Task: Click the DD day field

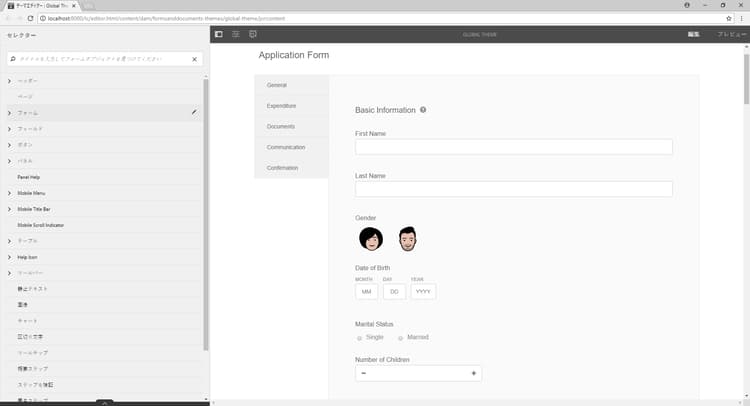Action: pos(394,291)
